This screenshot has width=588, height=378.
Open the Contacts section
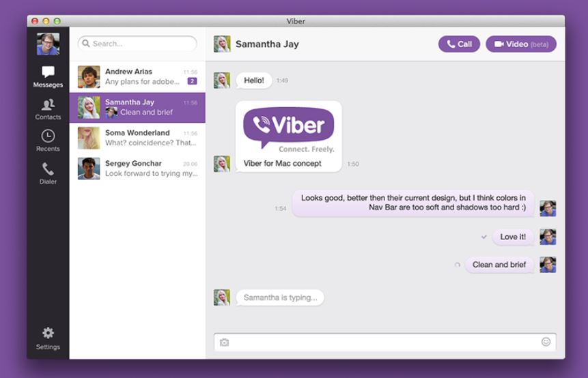click(48, 109)
